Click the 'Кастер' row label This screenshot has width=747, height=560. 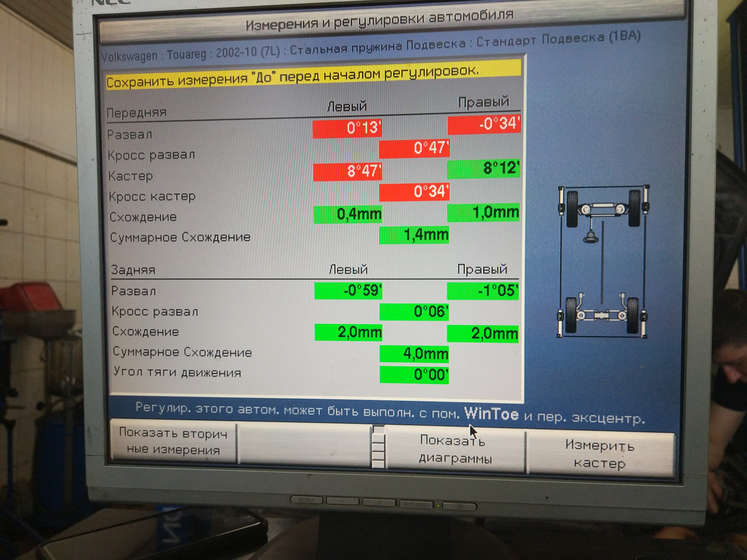130,176
